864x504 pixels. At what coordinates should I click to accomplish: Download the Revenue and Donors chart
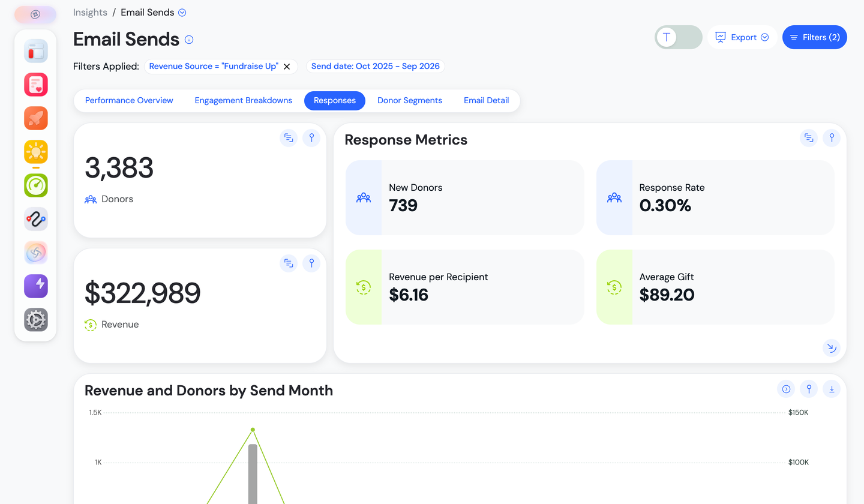832,389
